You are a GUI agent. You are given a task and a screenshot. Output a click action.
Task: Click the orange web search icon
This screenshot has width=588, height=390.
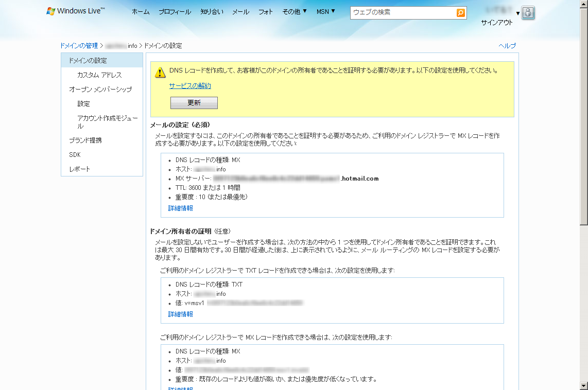pos(460,13)
